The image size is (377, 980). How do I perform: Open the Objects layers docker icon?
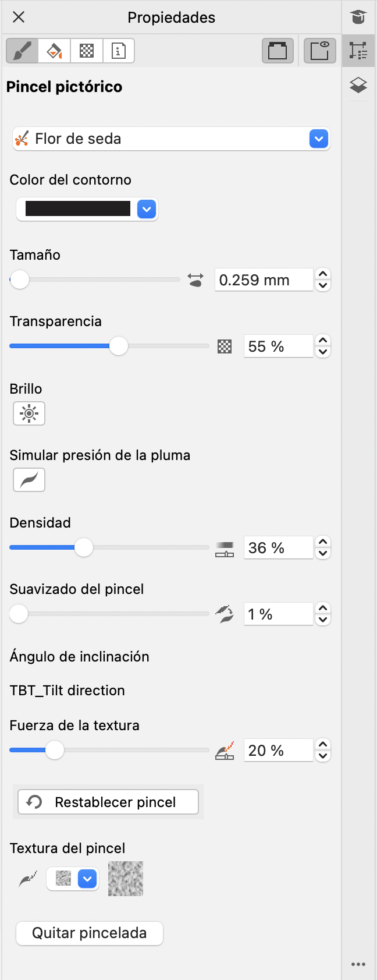358,85
